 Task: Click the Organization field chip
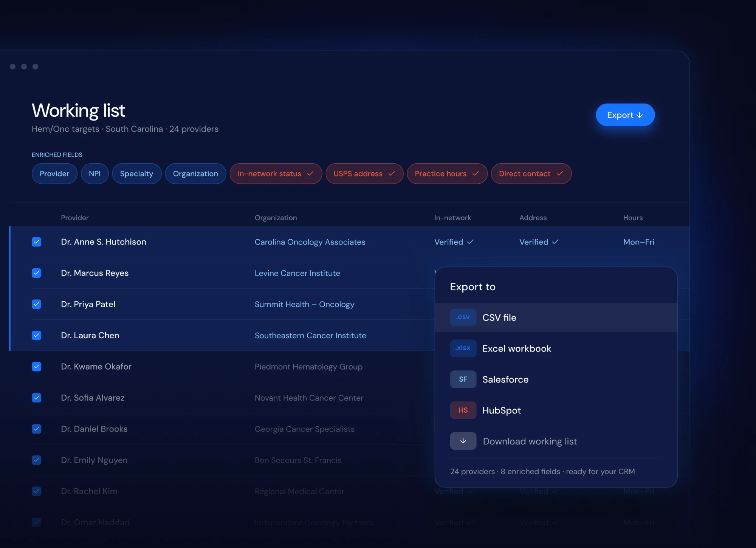195,173
